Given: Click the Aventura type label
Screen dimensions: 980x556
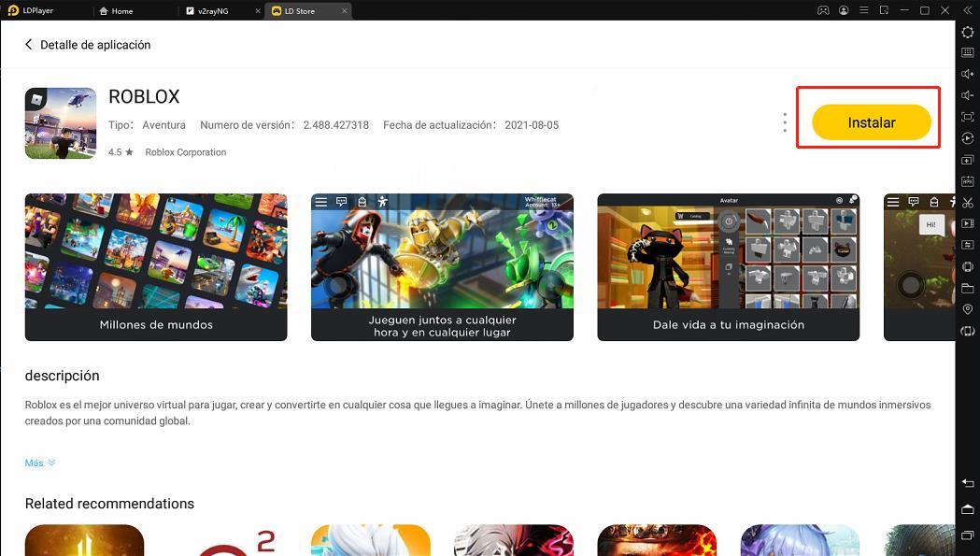Looking at the screenshot, I should (x=163, y=125).
